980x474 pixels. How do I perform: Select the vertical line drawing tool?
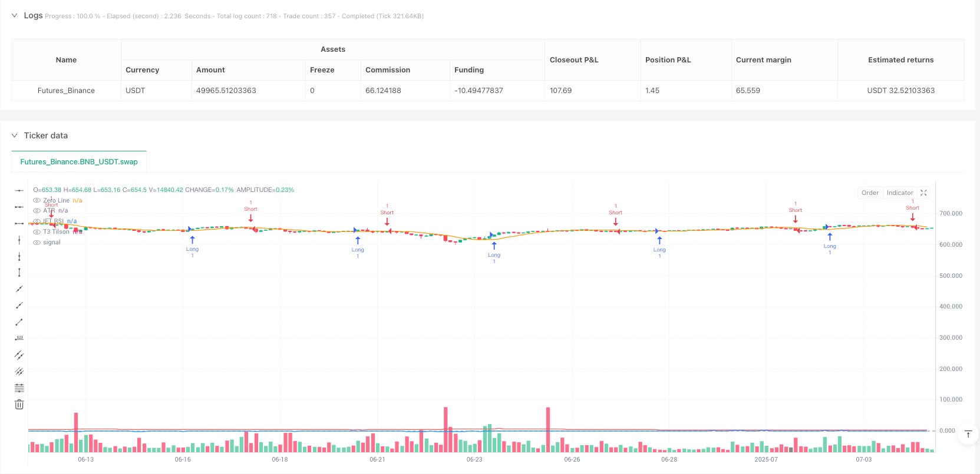(x=19, y=240)
